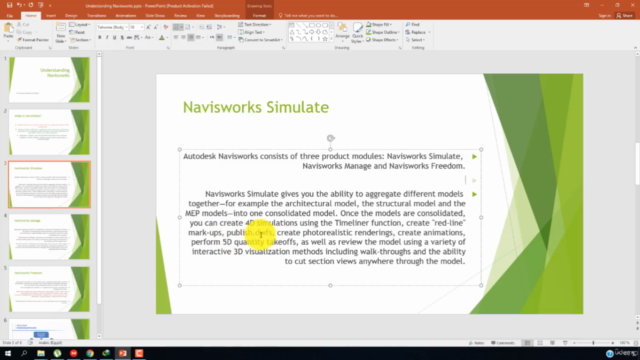Click the Format Painter tool
This screenshot has width=640, height=360.
[x=33, y=40]
